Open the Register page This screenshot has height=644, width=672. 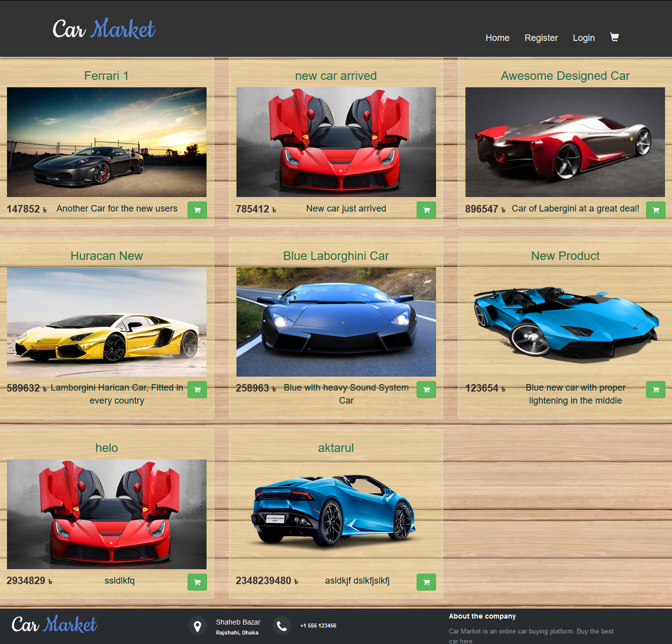[x=541, y=38]
